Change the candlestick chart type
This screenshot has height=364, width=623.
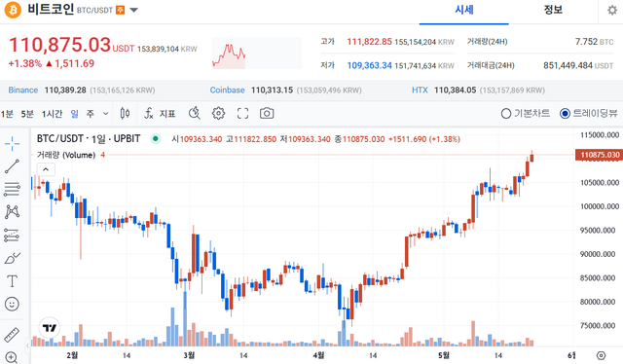[x=125, y=114]
